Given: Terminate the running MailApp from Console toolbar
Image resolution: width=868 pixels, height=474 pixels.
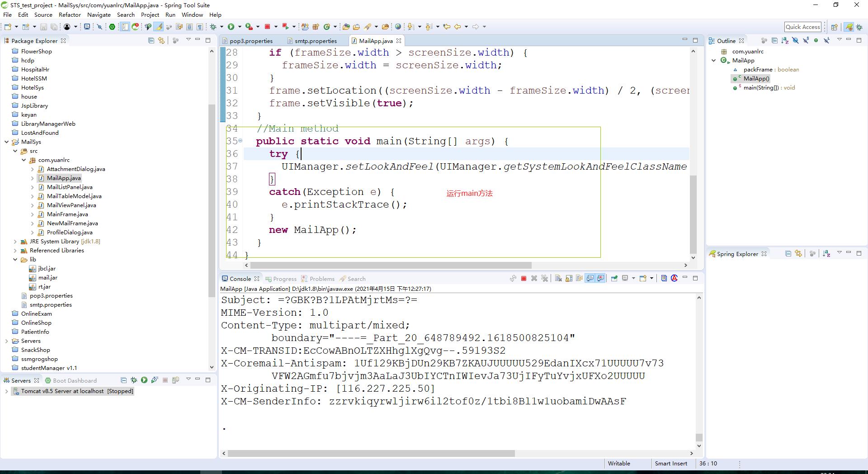Looking at the screenshot, I should pyautogui.click(x=524, y=279).
